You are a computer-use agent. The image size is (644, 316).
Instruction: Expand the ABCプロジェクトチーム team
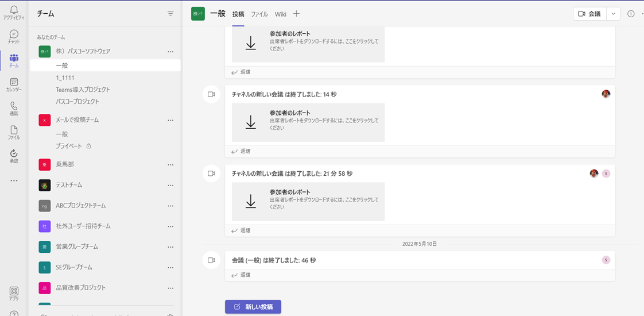tap(81, 206)
